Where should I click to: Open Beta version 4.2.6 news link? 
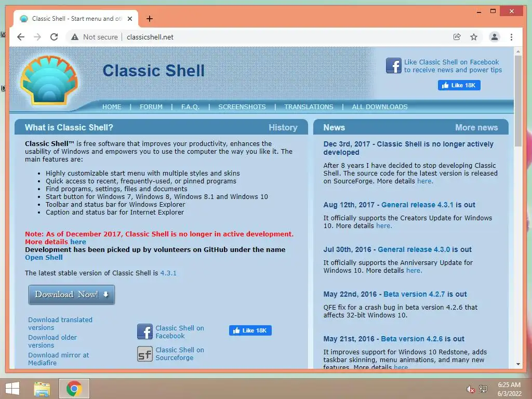click(411, 339)
